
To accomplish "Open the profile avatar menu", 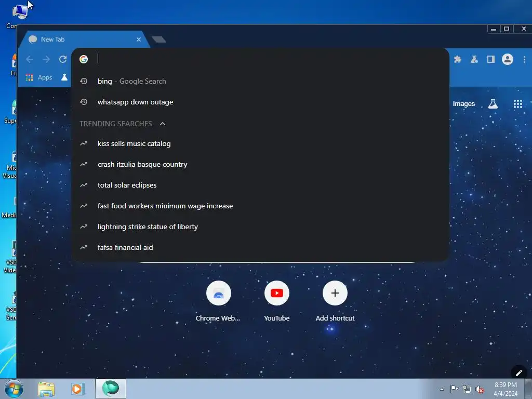I will (x=508, y=59).
